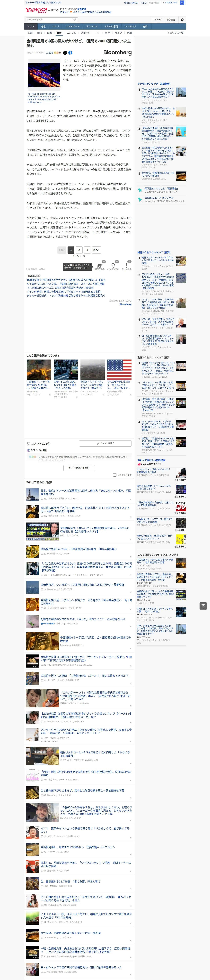Image resolution: width=210 pixels, height=980 pixels.
Task: Open the マイページ link
Action: (x=157, y=20)
